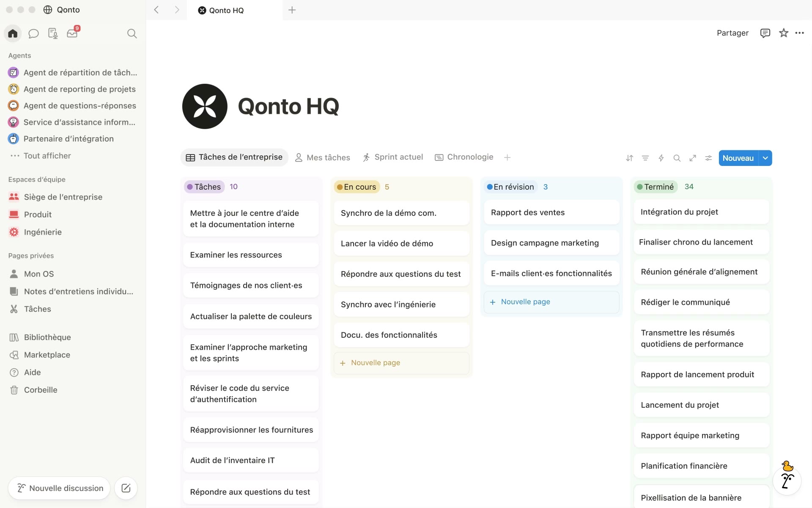812x508 pixels.
Task: Open the Design campagne marketing card
Action: (x=551, y=243)
